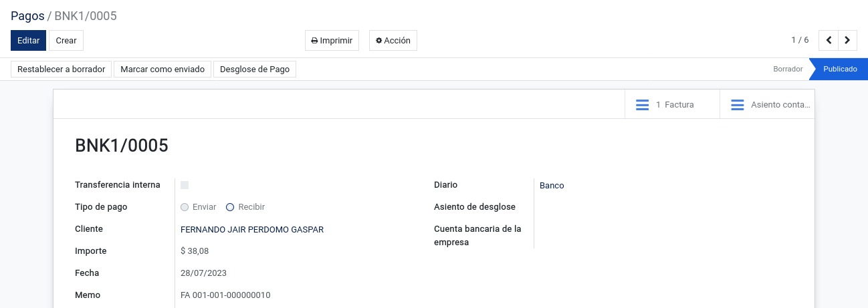Select the Enviar payment type radio
The image size is (868, 308).
[x=185, y=207]
